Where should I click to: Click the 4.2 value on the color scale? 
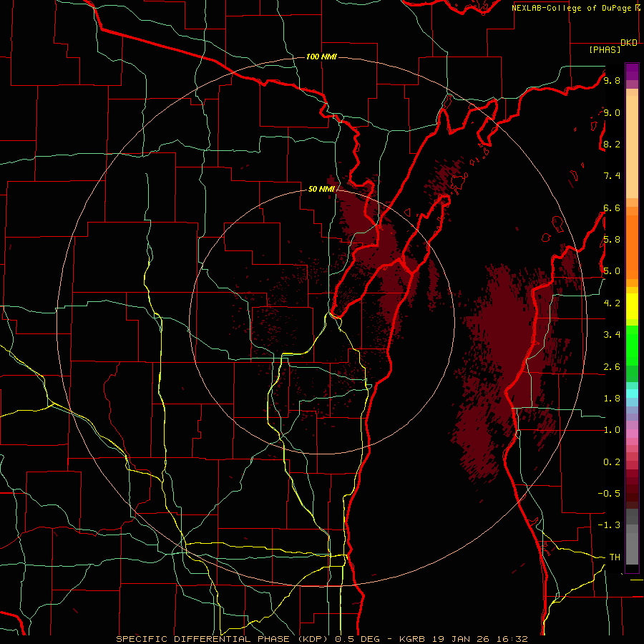coord(612,303)
